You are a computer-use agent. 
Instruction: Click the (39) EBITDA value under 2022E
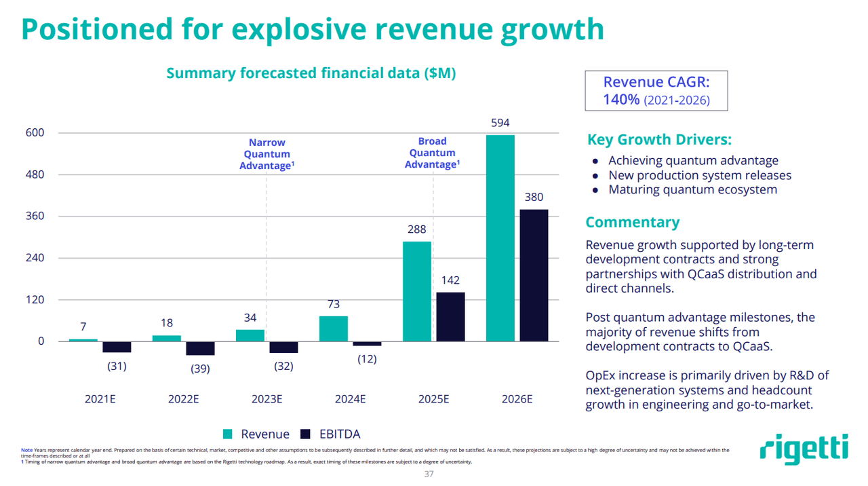(x=201, y=369)
